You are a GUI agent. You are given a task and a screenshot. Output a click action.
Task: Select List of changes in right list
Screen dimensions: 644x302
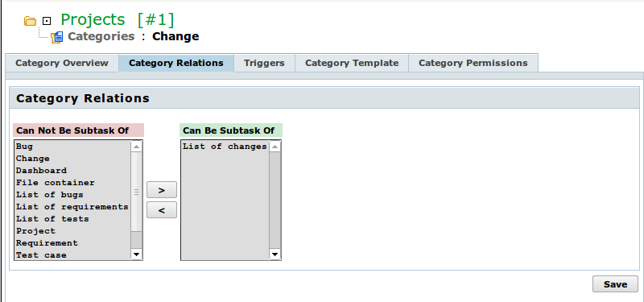[x=225, y=147]
